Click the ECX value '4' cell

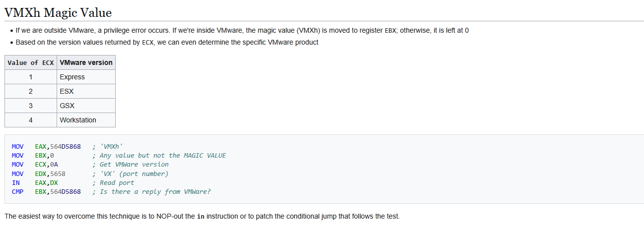[x=31, y=120]
